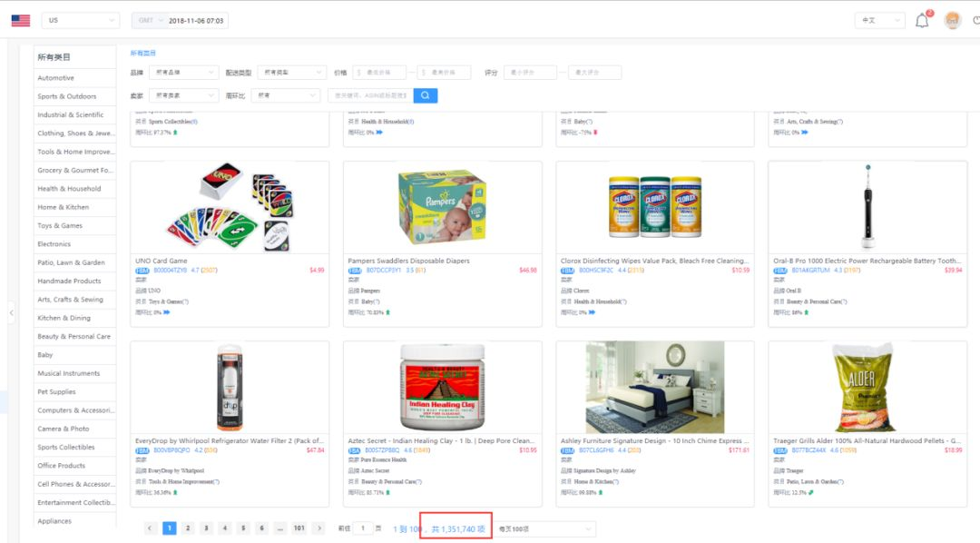Click the 所有类目 breadcrumb link
The height and width of the screenshot is (543, 980).
(143, 54)
